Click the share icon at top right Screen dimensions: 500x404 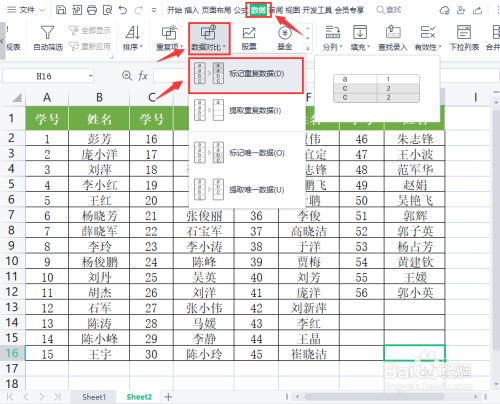coord(477,10)
